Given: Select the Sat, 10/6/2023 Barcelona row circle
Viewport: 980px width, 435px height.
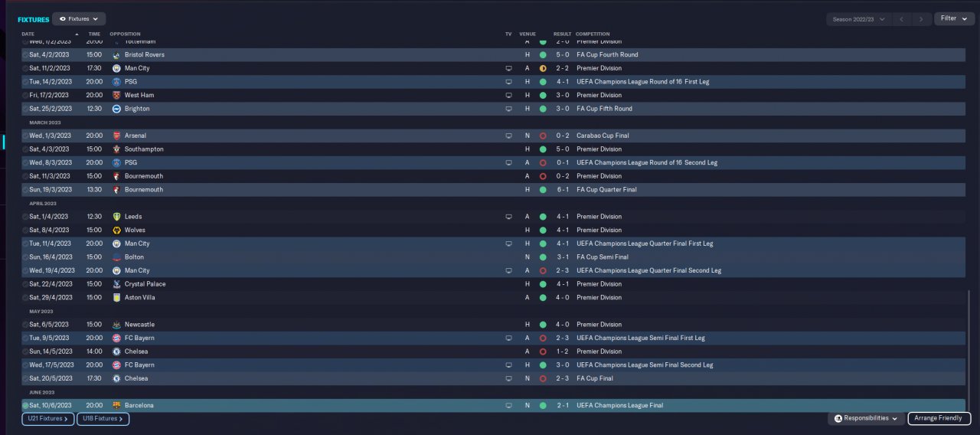Looking at the screenshot, I should 25,405.
